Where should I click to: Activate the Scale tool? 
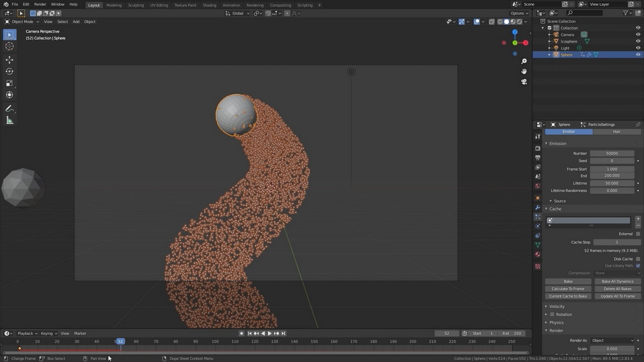pos(9,83)
